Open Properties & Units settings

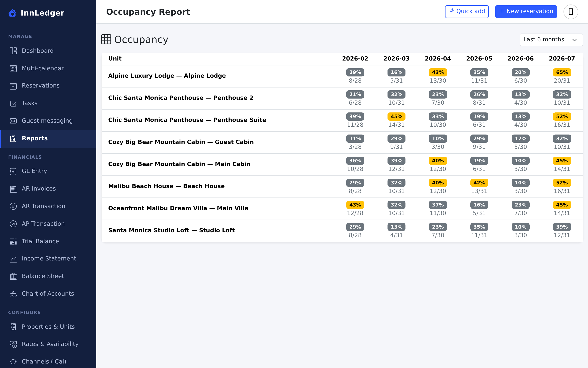(48, 327)
